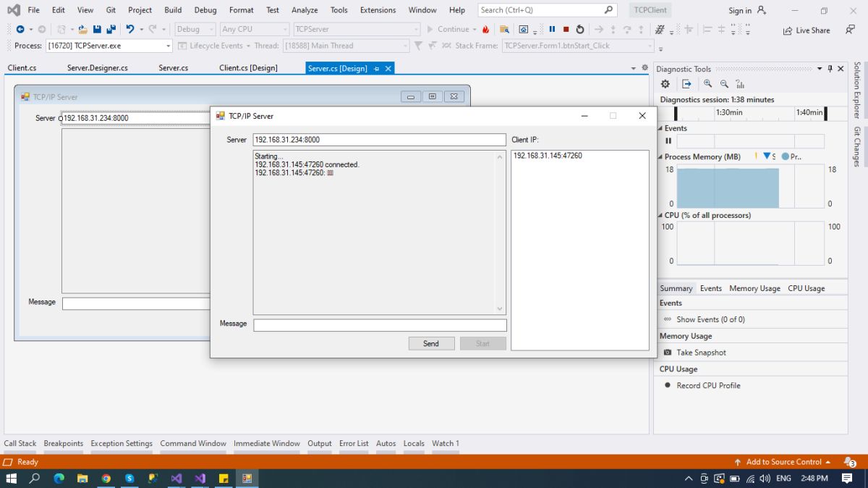Image resolution: width=868 pixels, height=488 pixels.
Task: Open the Solution Explorer side tab
Action: (x=857, y=90)
